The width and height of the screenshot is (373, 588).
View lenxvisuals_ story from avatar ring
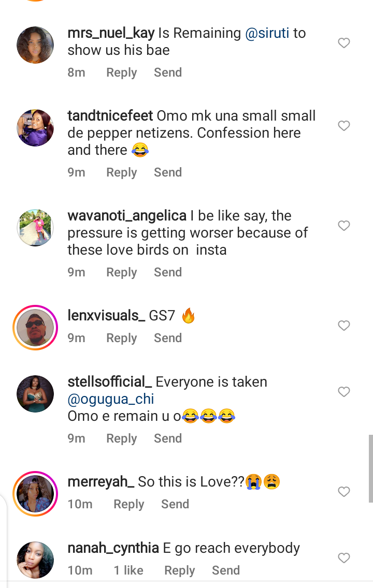[x=35, y=327]
